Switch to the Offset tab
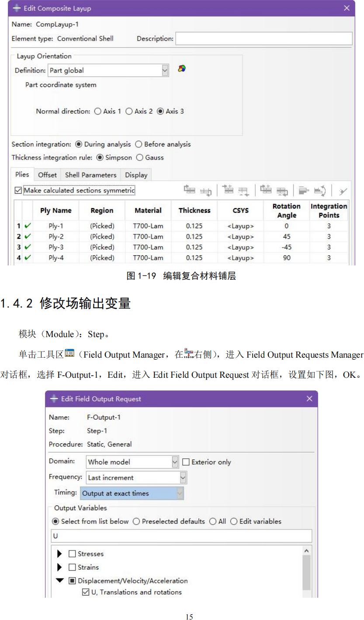 (x=47, y=175)
